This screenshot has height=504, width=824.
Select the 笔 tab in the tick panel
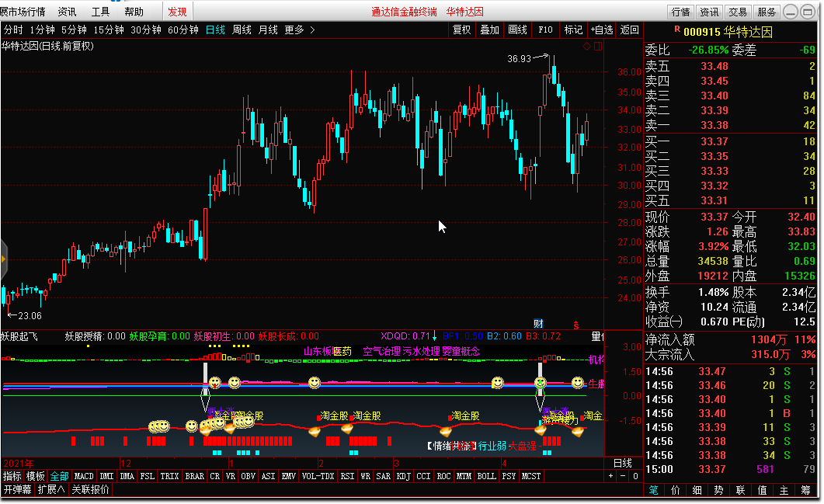[x=654, y=490]
